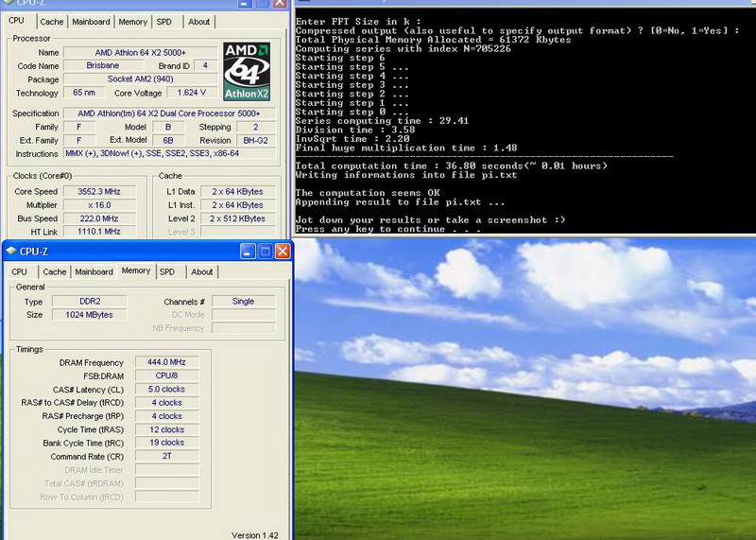Close the top CPU-Z window
Image resolution: width=756 pixels, height=540 pixels.
point(280,4)
